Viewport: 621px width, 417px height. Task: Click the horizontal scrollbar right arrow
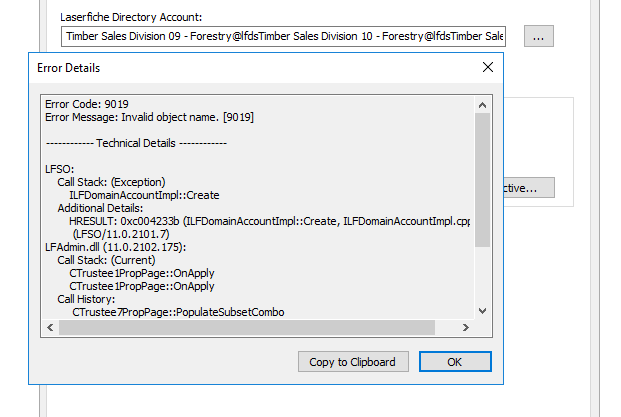466,328
